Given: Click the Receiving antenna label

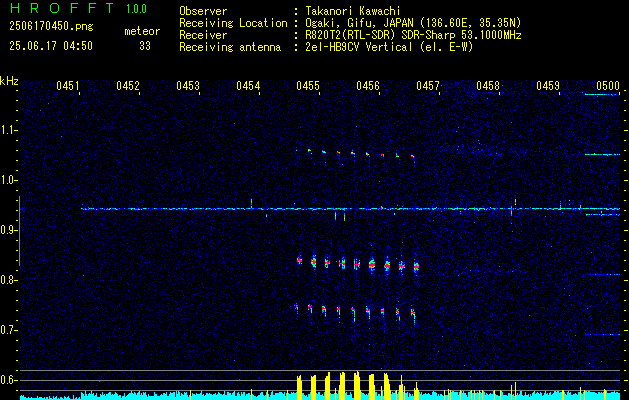Looking at the screenshot, I should pyautogui.click(x=230, y=47).
